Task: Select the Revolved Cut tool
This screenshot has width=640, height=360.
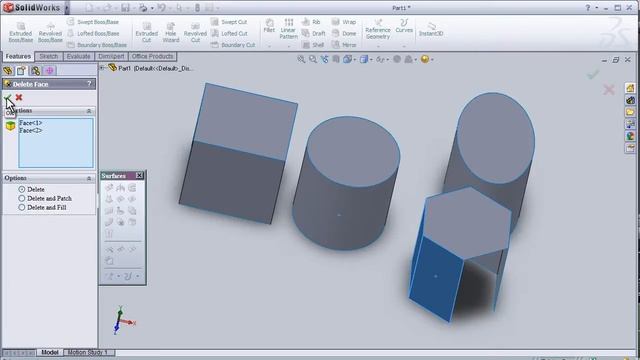Action: click(195, 32)
